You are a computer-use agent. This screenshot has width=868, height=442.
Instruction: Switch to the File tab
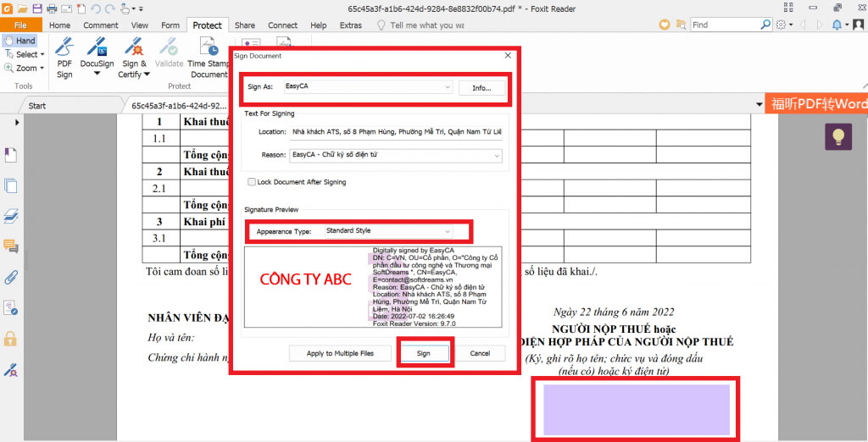coord(20,25)
